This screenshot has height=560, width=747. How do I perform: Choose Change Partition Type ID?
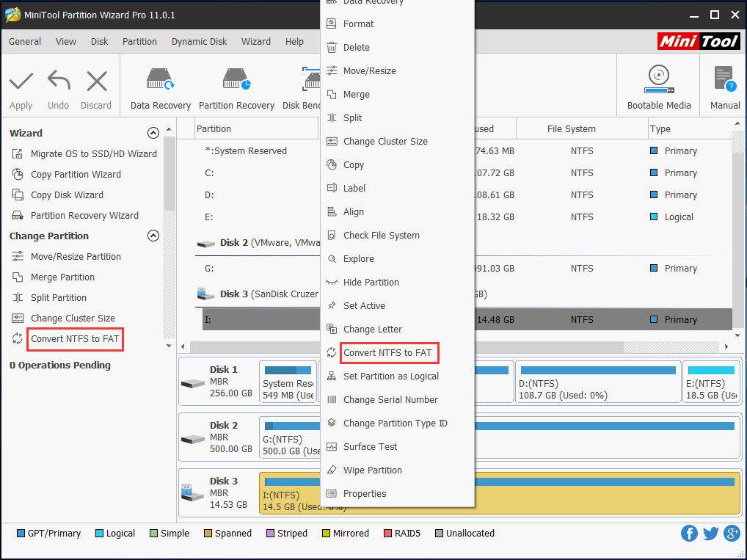(397, 423)
